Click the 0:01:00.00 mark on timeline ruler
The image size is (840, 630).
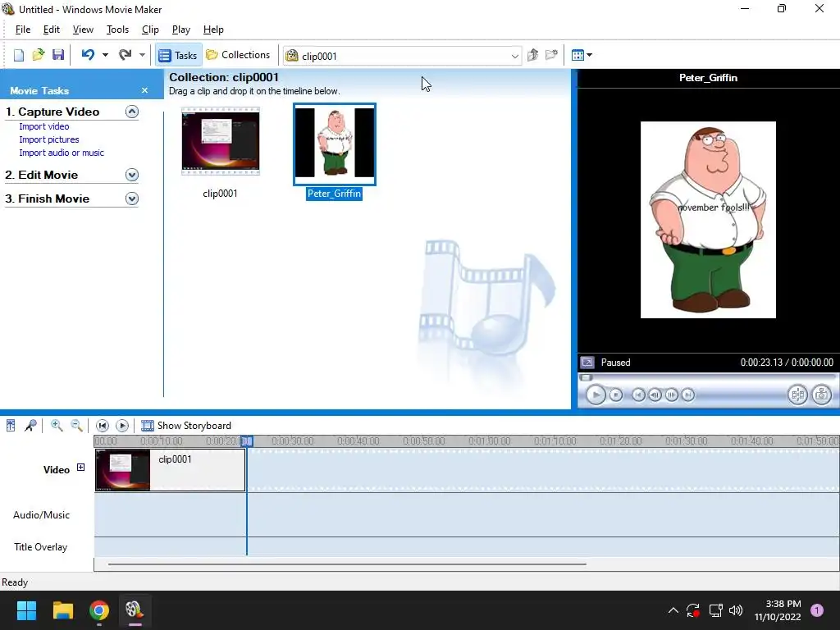pyautogui.click(x=489, y=441)
